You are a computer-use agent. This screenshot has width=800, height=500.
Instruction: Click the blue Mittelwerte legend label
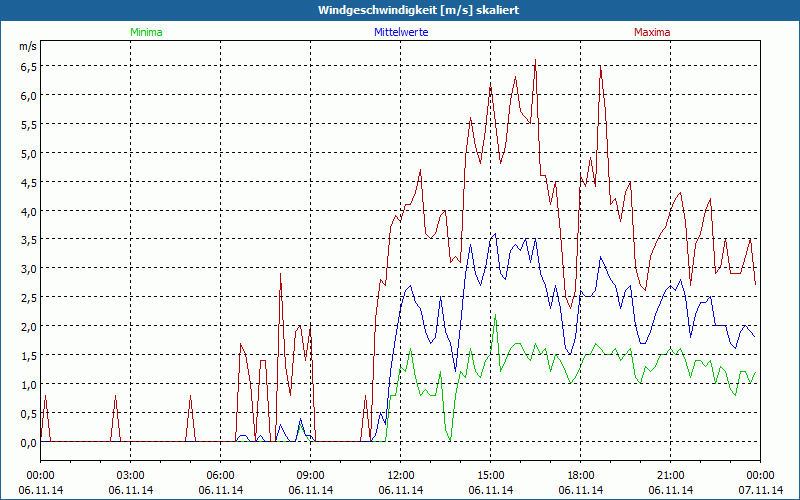tap(401, 32)
